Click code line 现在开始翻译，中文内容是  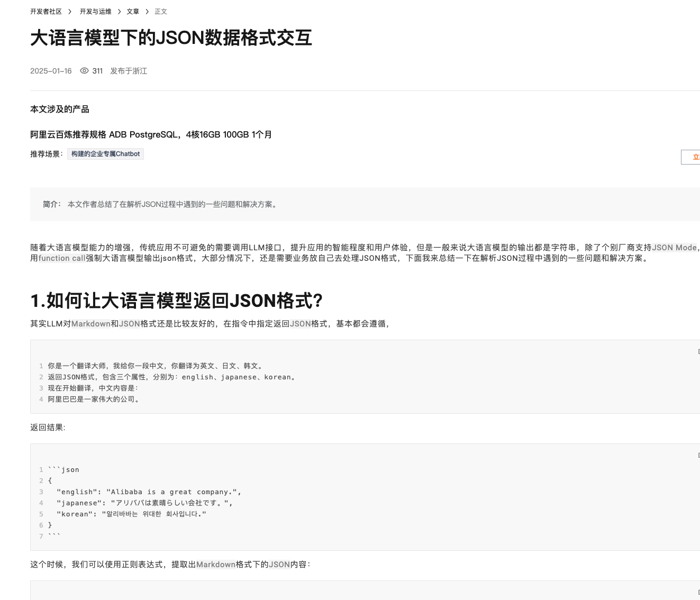click(93, 388)
